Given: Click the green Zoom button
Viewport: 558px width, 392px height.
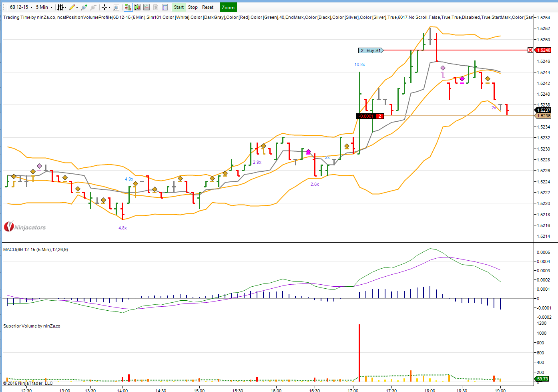Looking at the screenshot, I should [x=228, y=7].
